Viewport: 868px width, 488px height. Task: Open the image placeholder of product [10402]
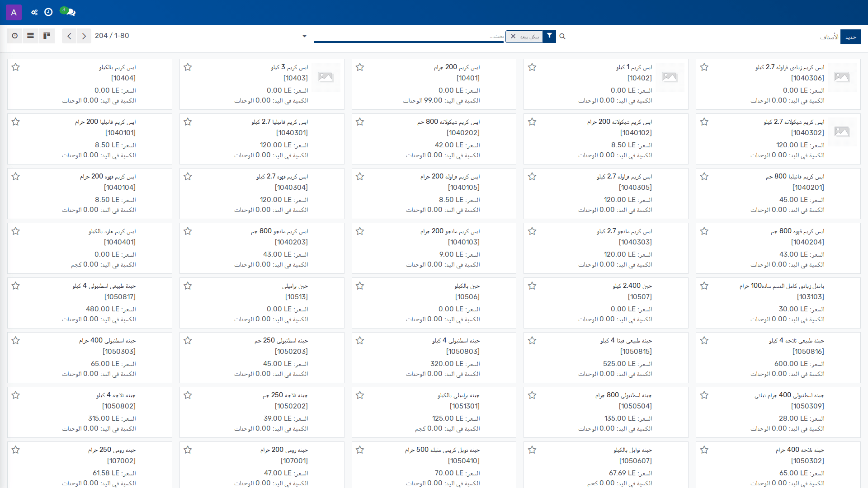670,77
